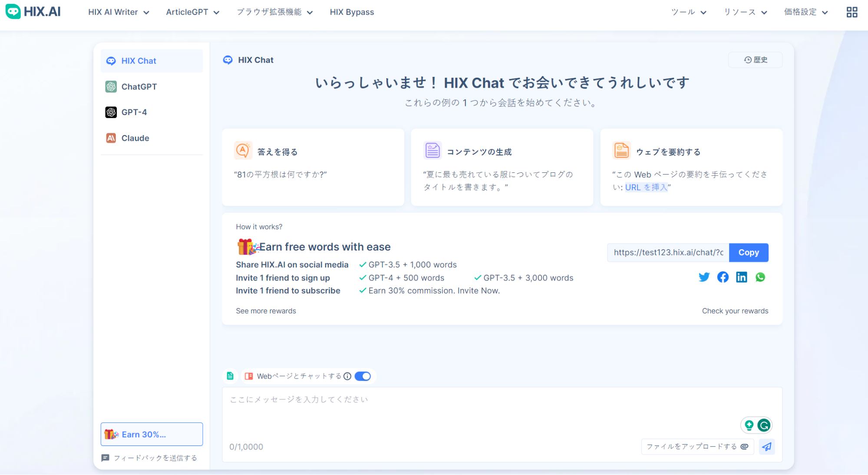
Task: Expand the 価格設定 dropdown
Action: tap(805, 12)
